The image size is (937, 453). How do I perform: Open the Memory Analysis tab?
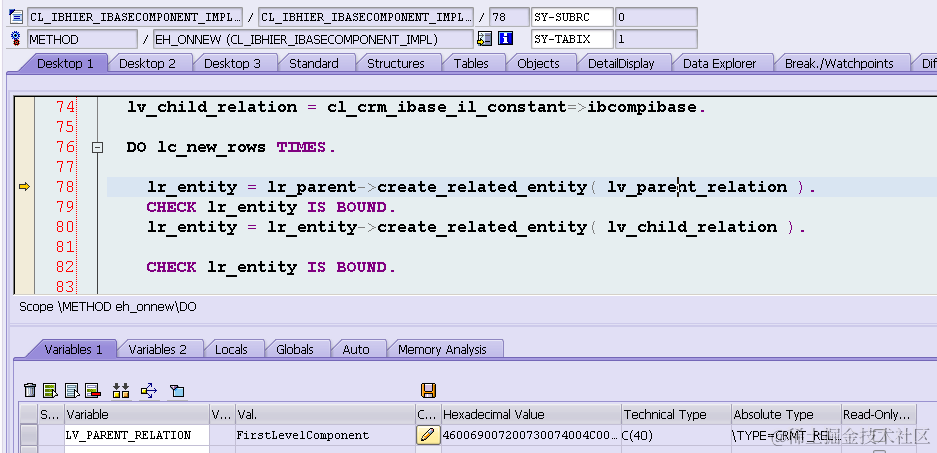click(442, 349)
